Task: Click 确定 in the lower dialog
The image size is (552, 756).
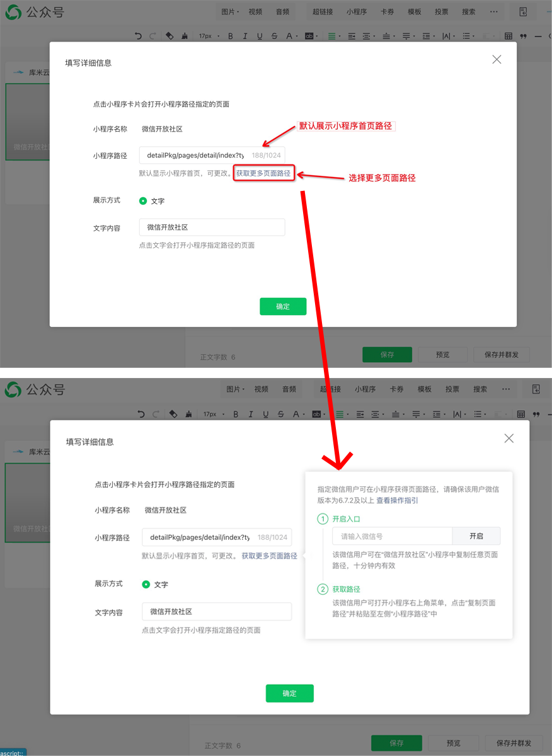Action: tap(289, 693)
